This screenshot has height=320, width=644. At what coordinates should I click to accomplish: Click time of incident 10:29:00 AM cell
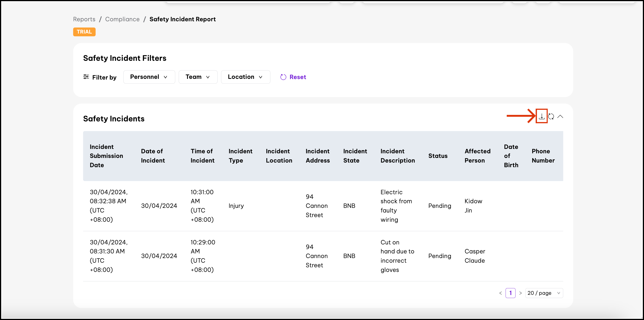[x=203, y=256]
